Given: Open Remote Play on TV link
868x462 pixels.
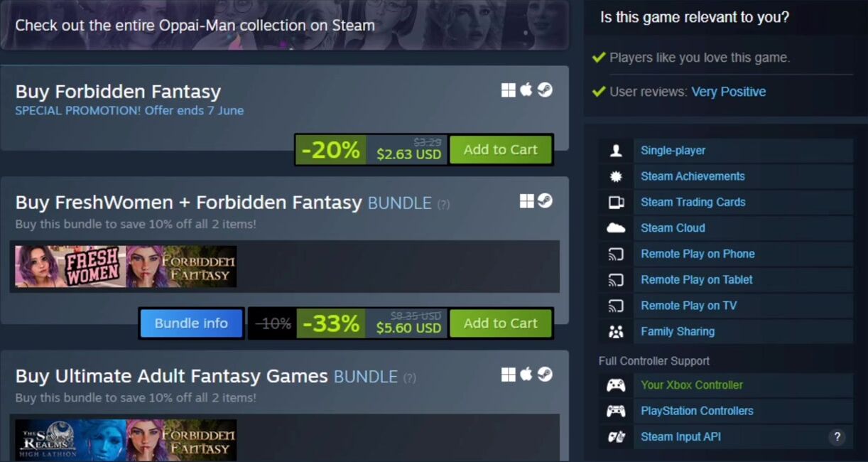Looking at the screenshot, I should click(689, 306).
